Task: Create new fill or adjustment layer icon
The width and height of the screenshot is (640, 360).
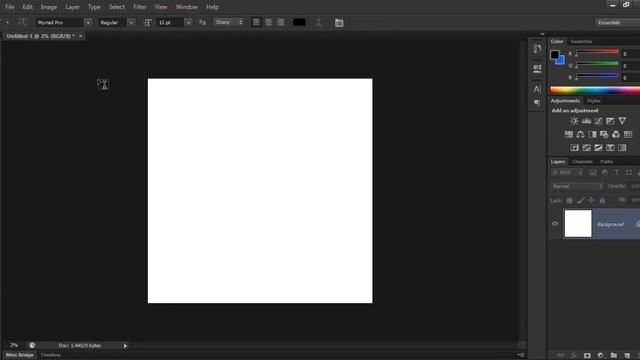Action: click(600, 356)
